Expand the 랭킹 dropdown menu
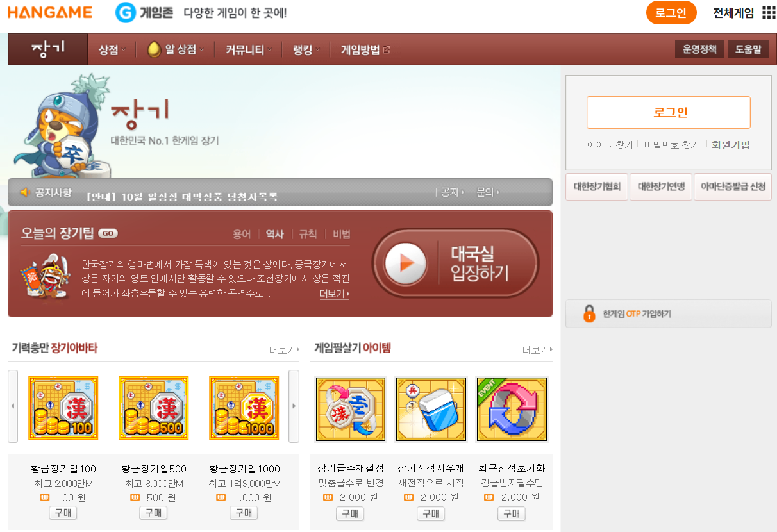Screen dimensions: 777x532 pyautogui.click(x=307, y=50)
